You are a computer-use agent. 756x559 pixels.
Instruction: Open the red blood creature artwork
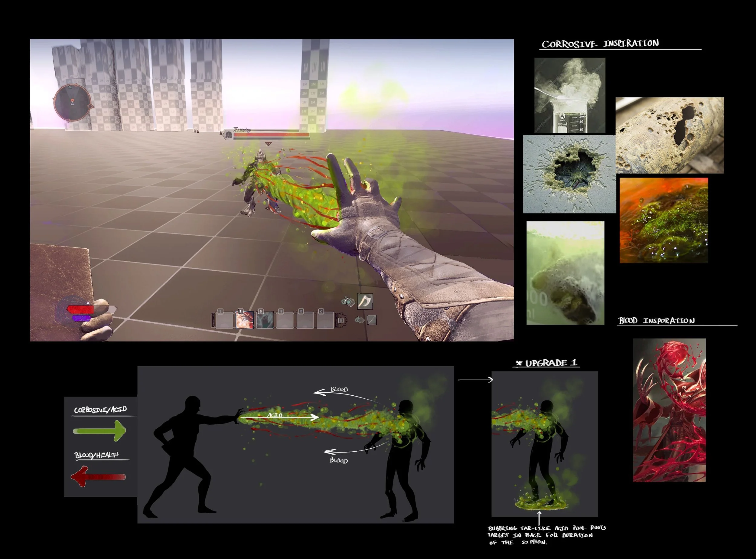pos(669,410)
